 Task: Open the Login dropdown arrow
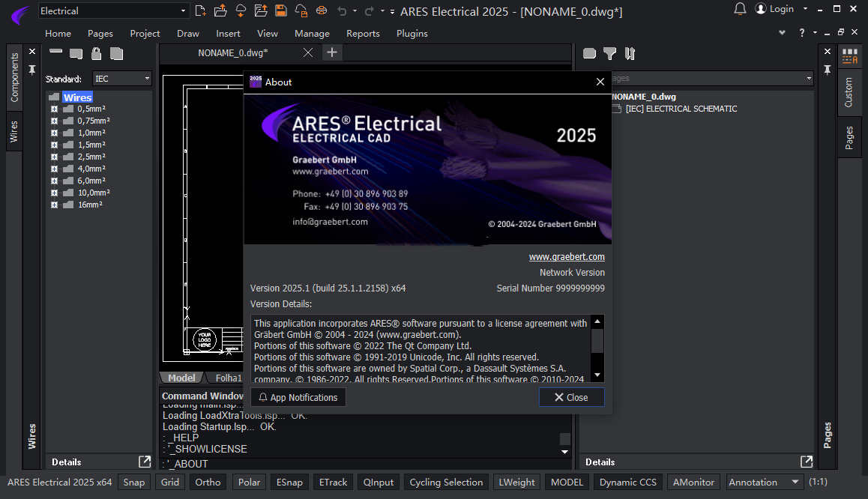pos(805,9)
